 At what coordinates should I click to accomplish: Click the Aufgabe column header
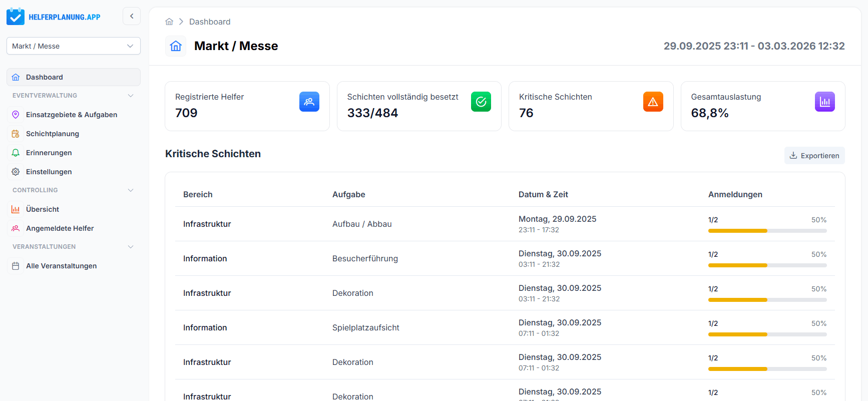[349, 194]
